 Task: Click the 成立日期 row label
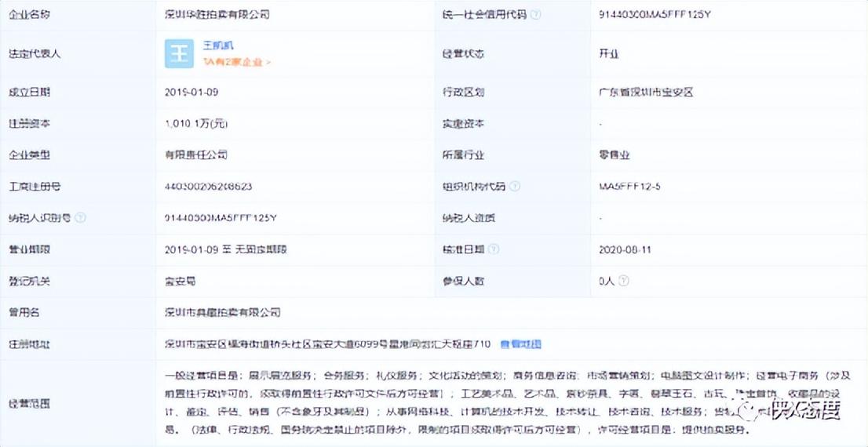pos(29,92)
